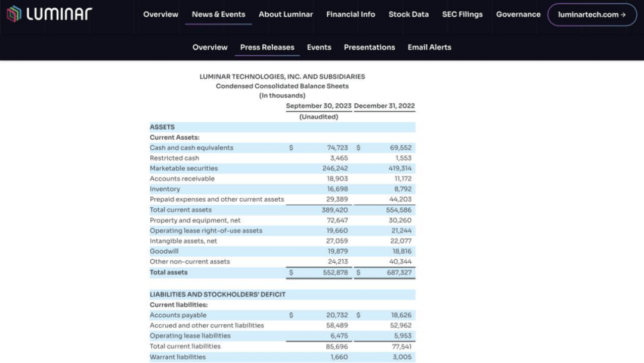Select the Accounts payable label

click(178, 315)
